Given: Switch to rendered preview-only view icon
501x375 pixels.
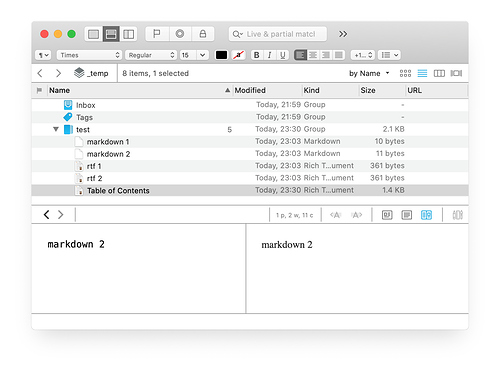Looking at the screenshot, I should click(x=407, y=215).
